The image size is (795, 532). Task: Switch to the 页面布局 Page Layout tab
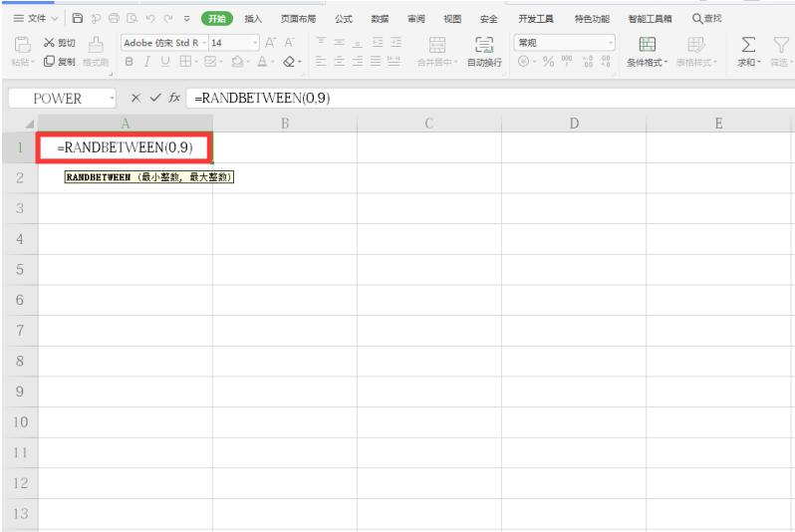point(298,19)
